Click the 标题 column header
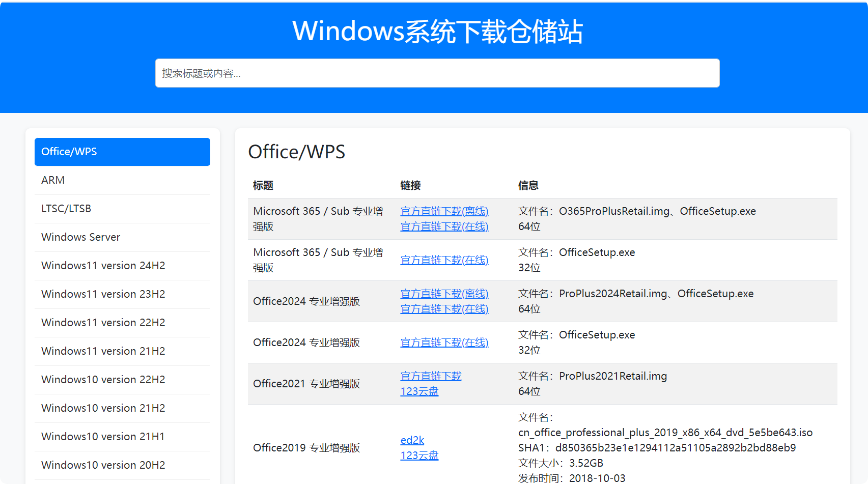Screen dimensions: 868x484 coord(263,186)
